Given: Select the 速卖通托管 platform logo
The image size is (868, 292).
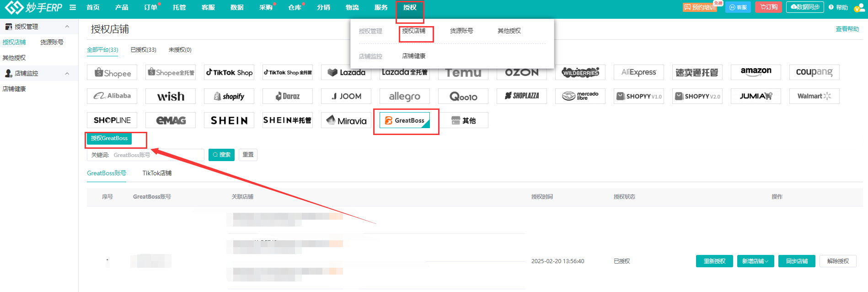Looking at the screenshot, I should point(697,72).
